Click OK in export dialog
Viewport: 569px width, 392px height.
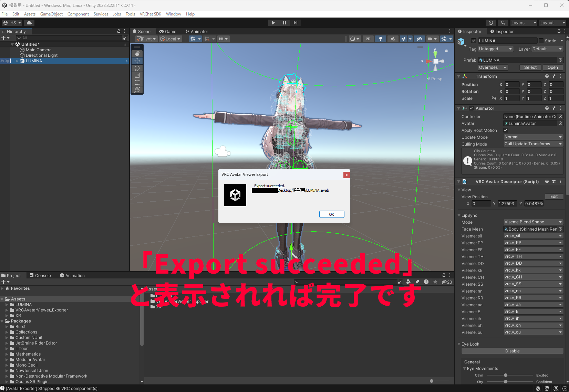(x=331, y=214)
